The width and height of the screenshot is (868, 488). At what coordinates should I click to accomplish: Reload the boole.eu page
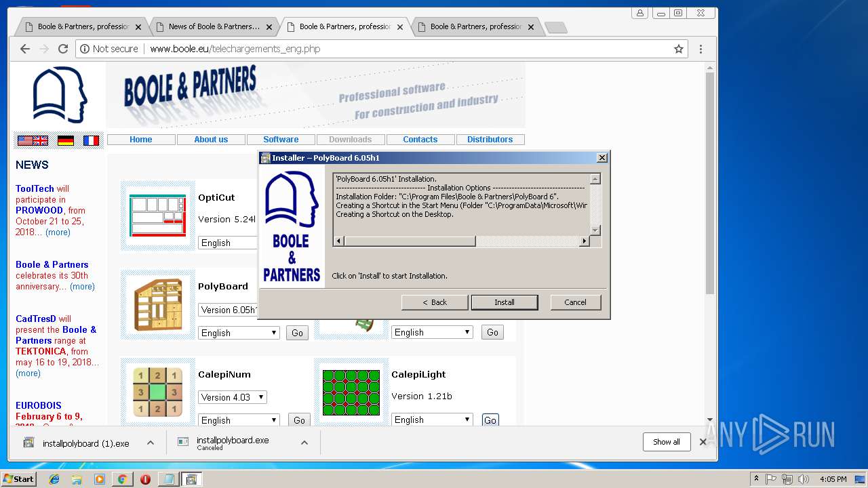(63, 49)
